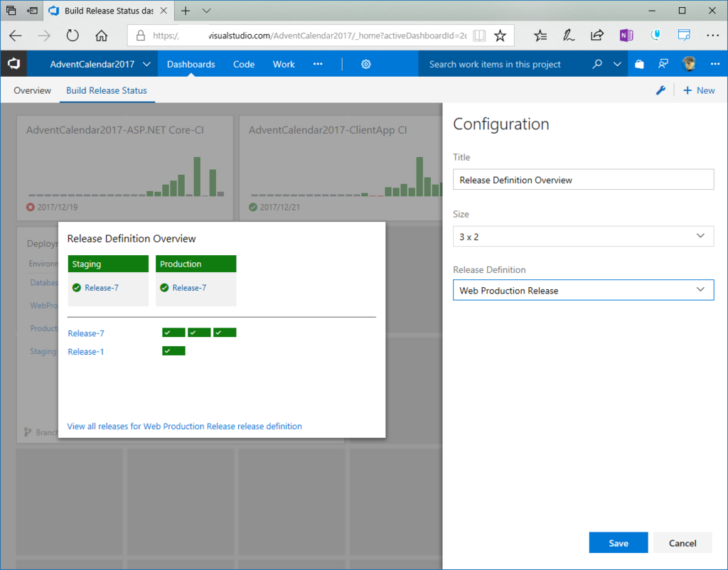728x570 pixels.
Task: Open the feedback chat icon
Action: (x=663, y=64)
